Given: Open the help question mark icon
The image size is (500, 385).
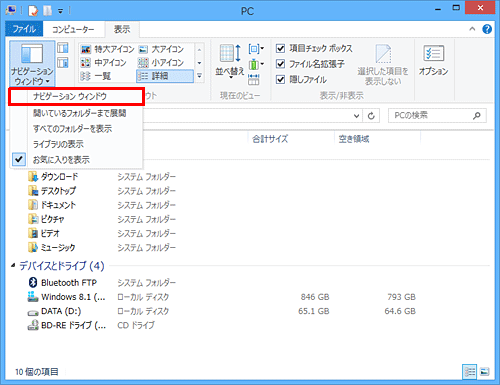Looking at the screenshot, I should tap(487, 29).
